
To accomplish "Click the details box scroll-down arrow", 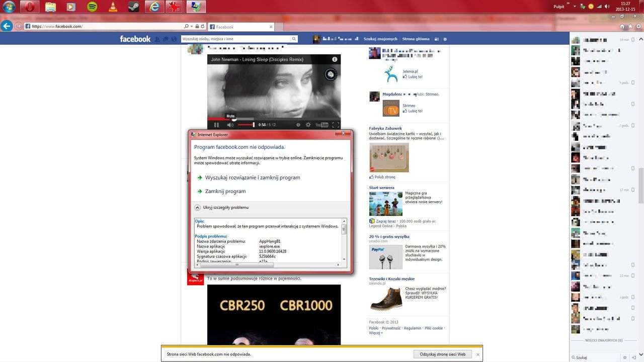I will pyautogui.click(x=344, y=259).
